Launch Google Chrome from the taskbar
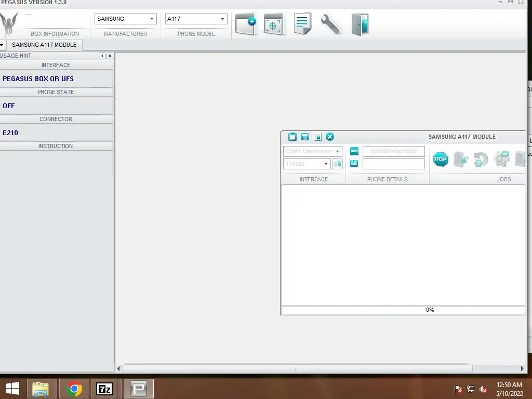532x399 pixels. pyautogui.click(x=74, y=389)
